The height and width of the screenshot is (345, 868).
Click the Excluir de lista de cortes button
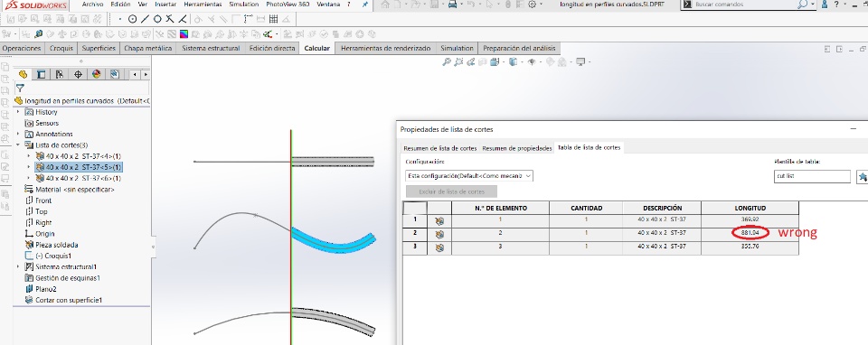pos(452,191)
